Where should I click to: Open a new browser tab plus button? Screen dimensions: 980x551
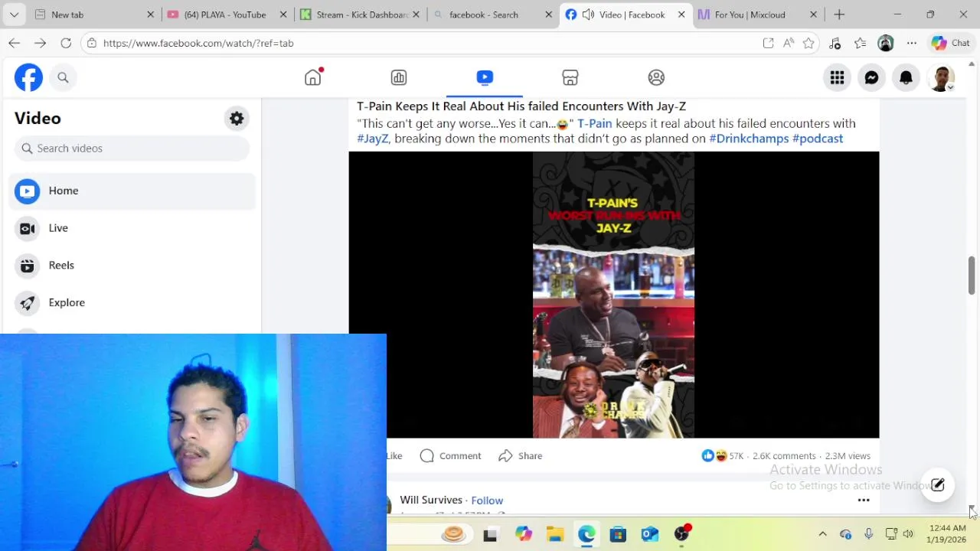839,15
